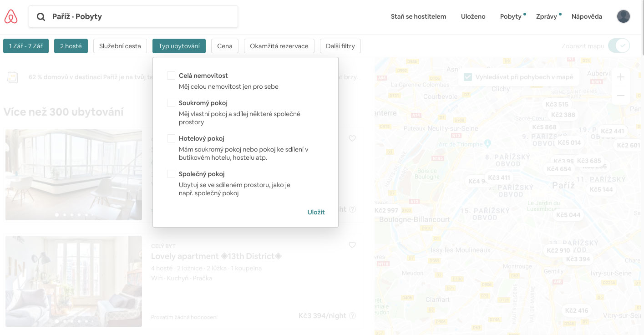Open price help icon for Kč3 394/night
This screenshot has width=644, height=335.
[352, 315]
